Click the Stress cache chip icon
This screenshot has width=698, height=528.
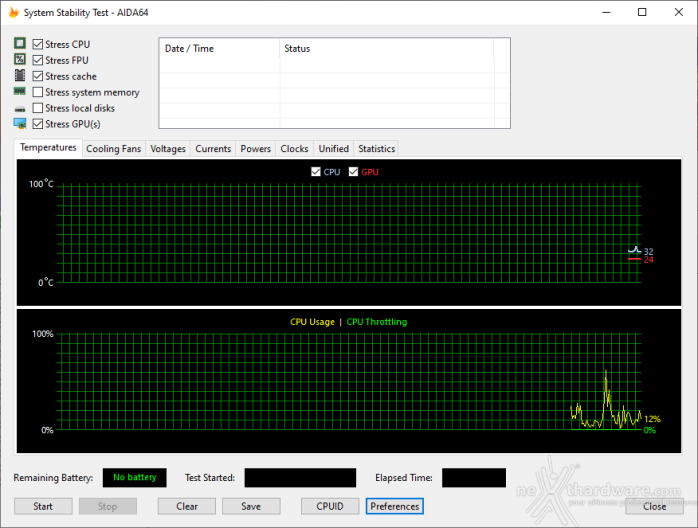click(x=20, y=75)
